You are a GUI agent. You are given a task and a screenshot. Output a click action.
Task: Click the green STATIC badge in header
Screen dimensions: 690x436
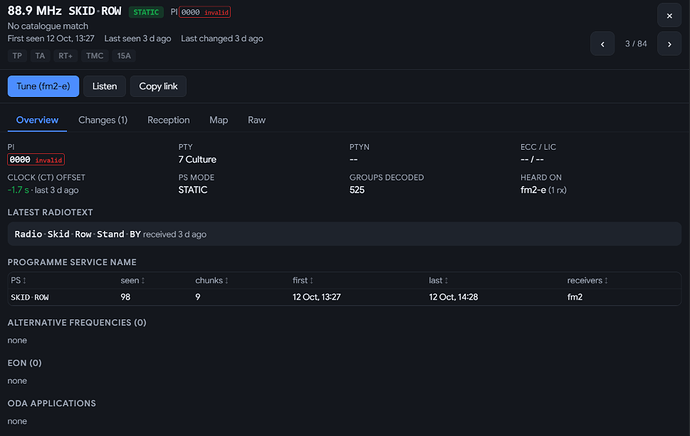coord(146,12)
